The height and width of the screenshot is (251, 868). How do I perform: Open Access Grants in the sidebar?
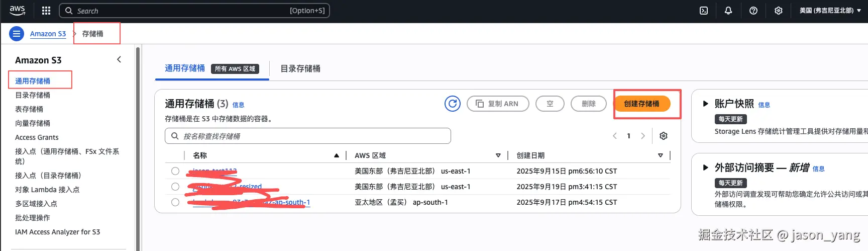click(x=37, y=137)
